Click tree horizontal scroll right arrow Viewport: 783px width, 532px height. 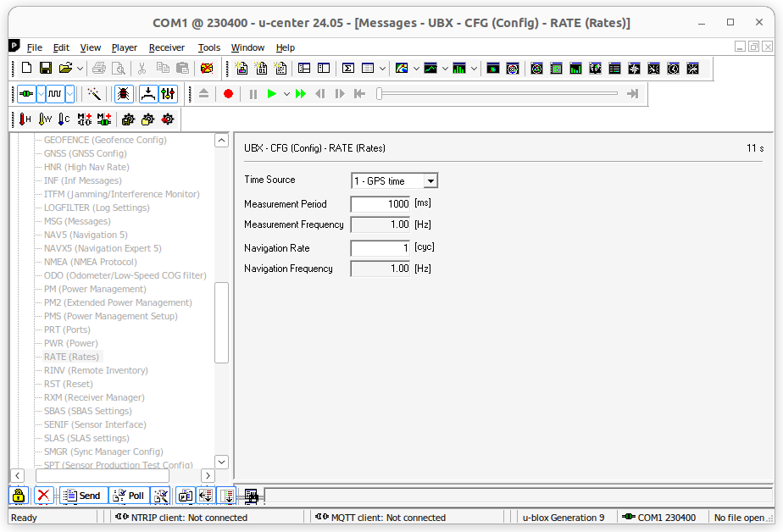pyautogui.click(x=208, y=475)
